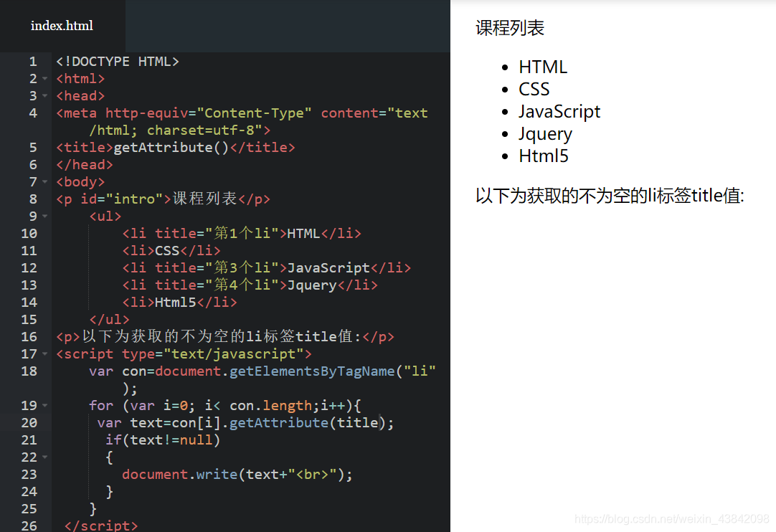Image resolution: width=776 pixels, height=532 pixels.
Task: Collapse the html tag fold on line 2
Action: [x=45, y=79]
